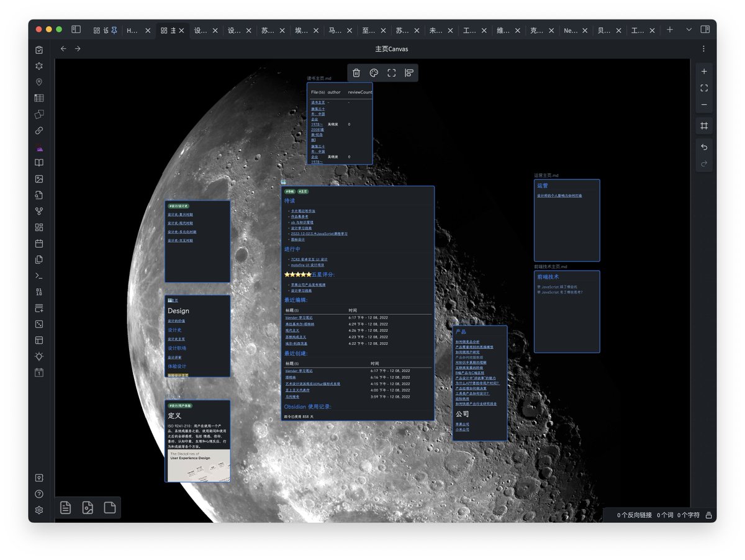
Task: Click the clipboard checkmark ribbon icon
Action: pos(39,50)
